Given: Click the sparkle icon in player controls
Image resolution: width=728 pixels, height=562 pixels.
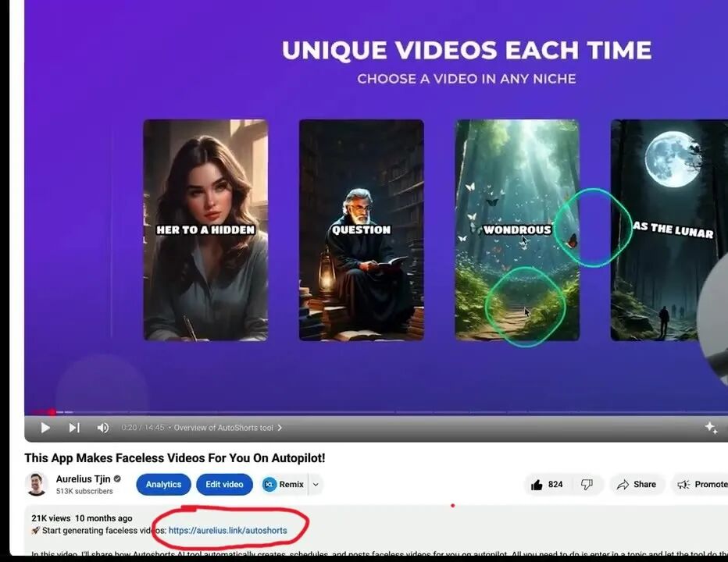Looking at the screenshot, I should point(711,428).
